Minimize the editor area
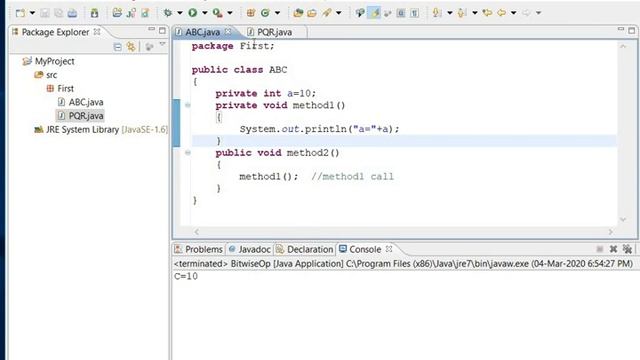640x360 pixels. (x=621, y=29)
